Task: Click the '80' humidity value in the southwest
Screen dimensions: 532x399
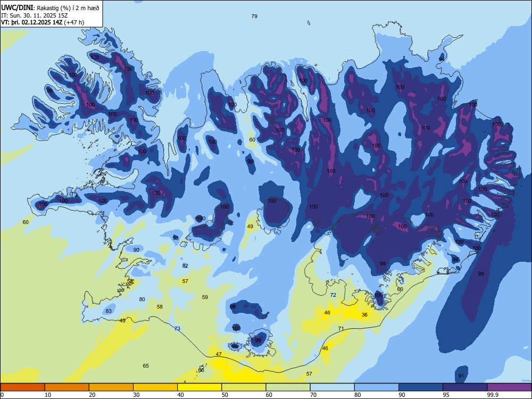Action: click(142, 299)
